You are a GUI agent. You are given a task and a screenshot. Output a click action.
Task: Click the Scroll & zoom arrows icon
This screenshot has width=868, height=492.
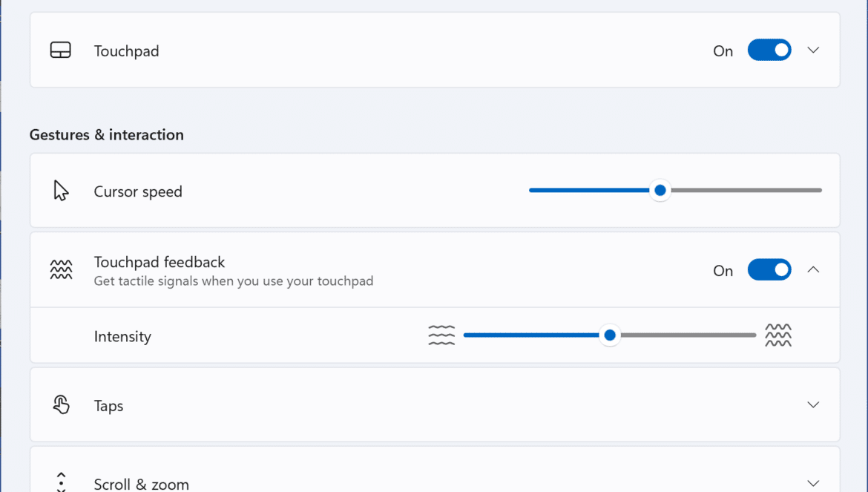[61, 482]
